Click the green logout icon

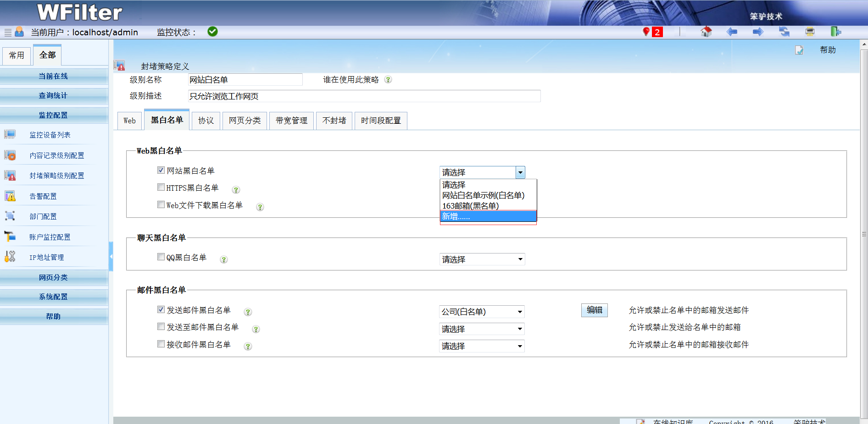pos(835,32)
